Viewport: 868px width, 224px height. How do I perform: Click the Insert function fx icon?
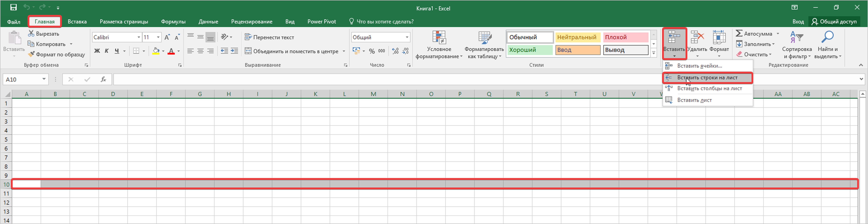[x=103, y=79]
